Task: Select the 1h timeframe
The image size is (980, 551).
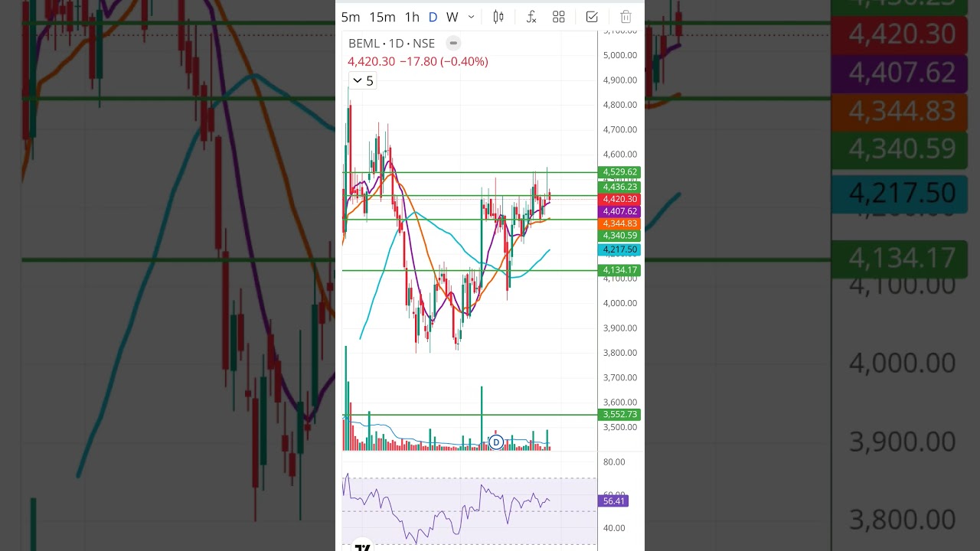Action: point(412,17)
